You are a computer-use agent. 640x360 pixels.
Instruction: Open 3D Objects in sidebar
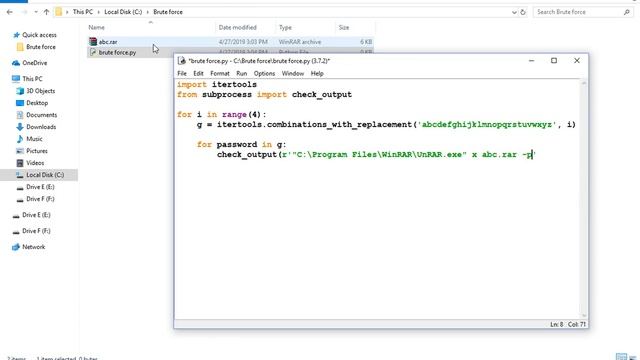click(x=40, y=91)
